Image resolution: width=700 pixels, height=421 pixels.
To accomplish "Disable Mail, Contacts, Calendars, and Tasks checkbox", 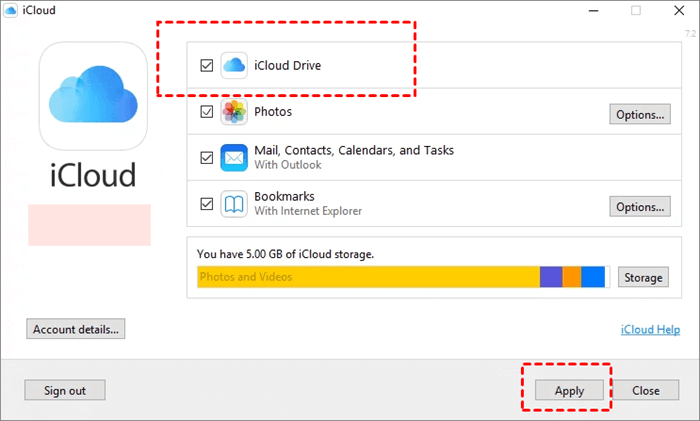I will (207, 158).
